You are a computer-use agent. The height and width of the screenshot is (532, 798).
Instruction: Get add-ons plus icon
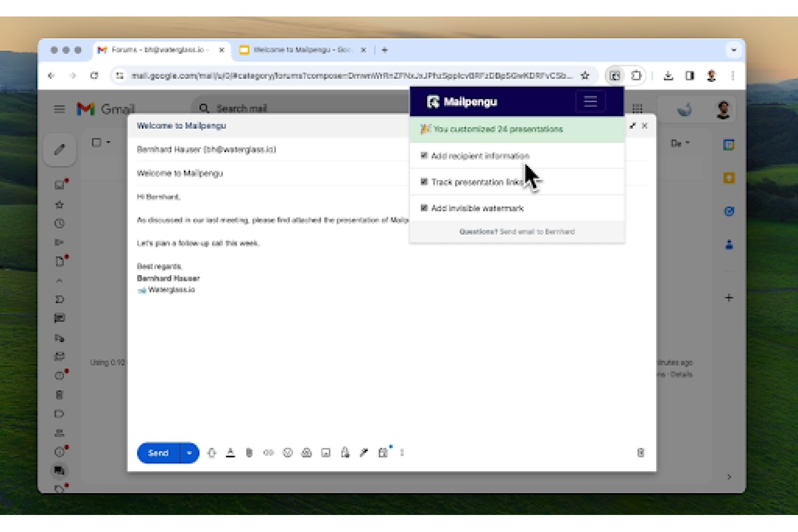coord(729,298)
